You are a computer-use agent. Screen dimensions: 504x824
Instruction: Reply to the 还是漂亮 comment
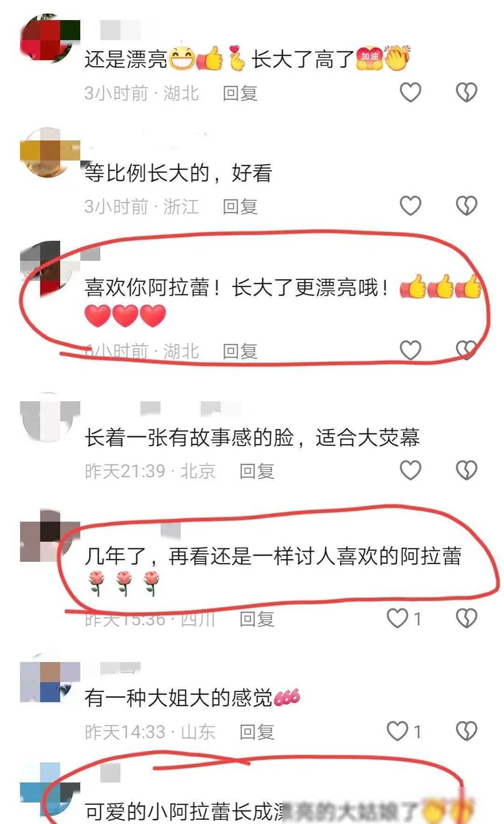pyautogui.click(x=240, y=93)
